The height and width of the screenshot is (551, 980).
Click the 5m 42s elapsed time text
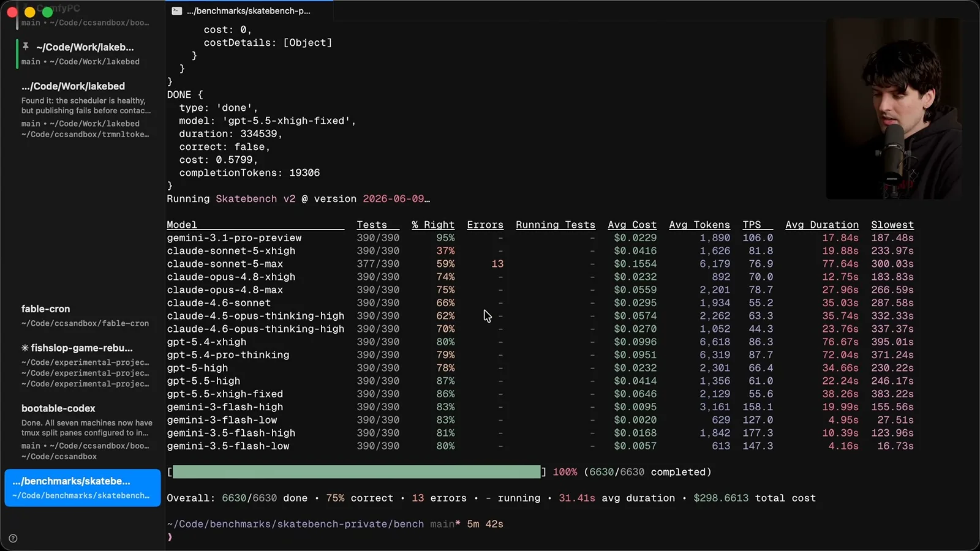485,524
